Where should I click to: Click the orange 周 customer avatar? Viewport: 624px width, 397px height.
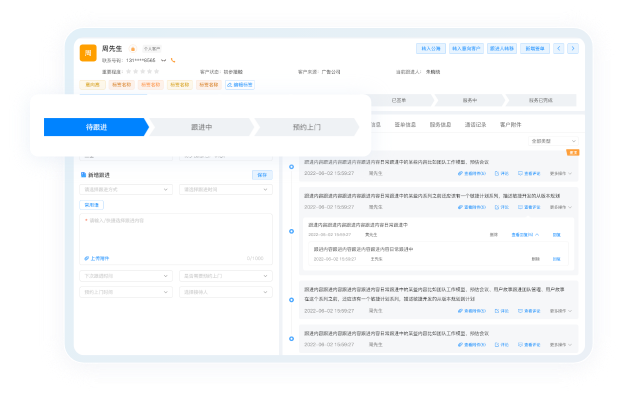88,53
